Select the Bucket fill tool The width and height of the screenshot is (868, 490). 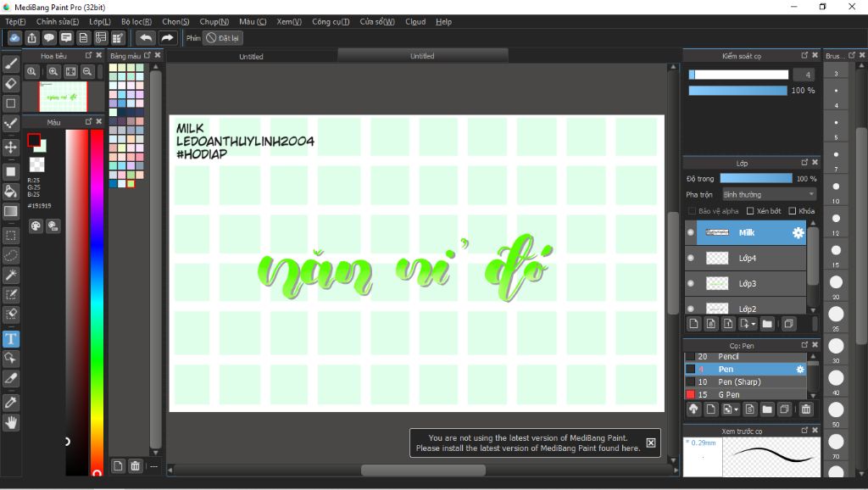click(x=10, y=192)
